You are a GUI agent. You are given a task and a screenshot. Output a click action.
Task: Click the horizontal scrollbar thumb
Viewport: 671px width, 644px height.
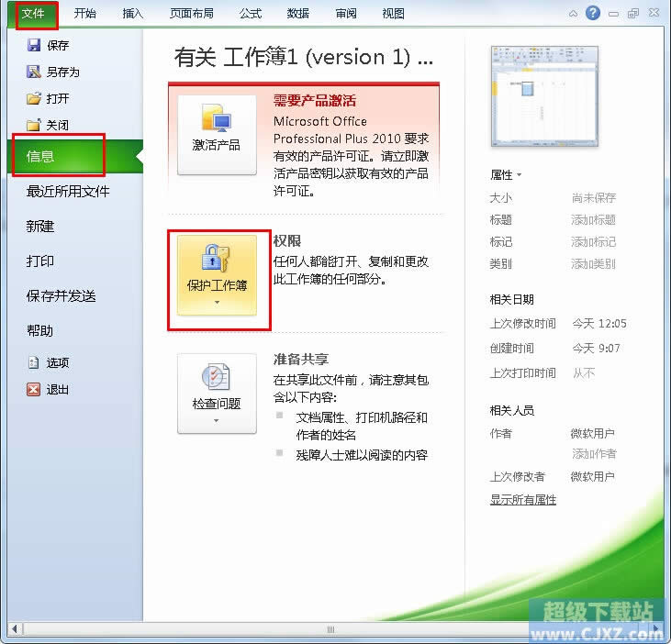click(330, 629)
